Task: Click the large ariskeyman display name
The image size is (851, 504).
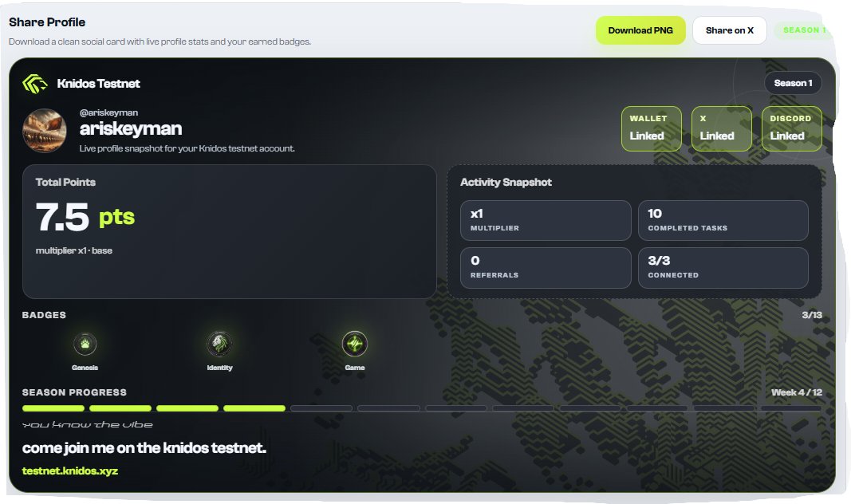Action: [131, 128]
